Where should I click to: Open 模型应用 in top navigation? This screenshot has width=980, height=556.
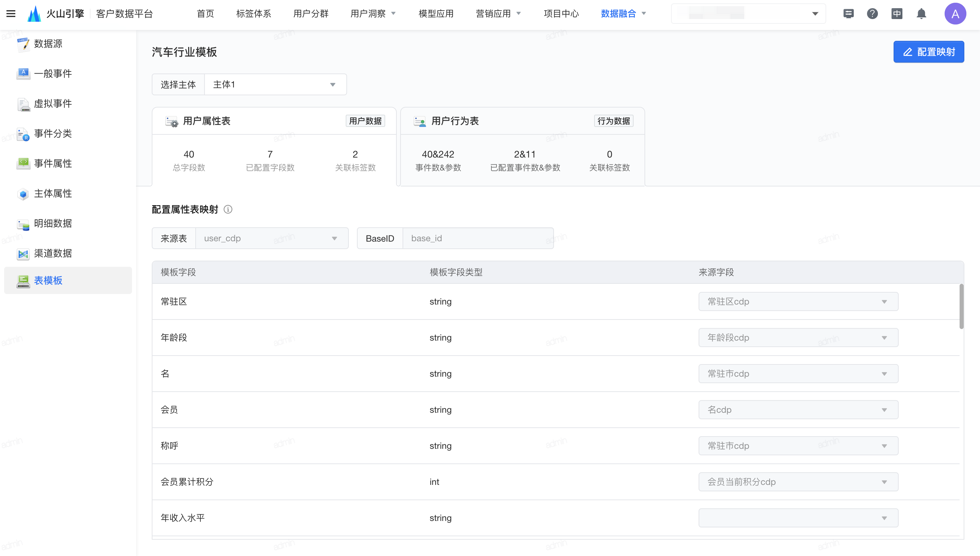coord(436,14)
